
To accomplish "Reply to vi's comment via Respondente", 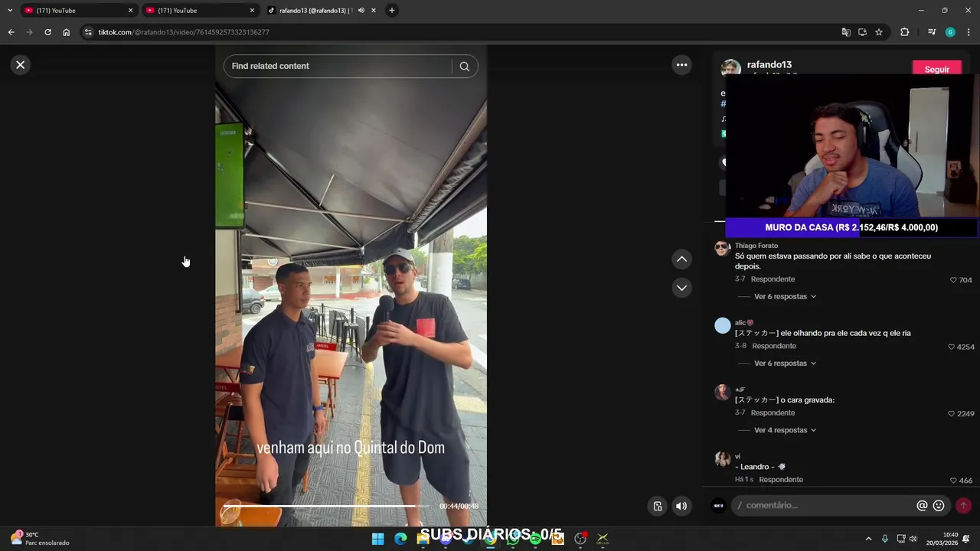I will (x=781, y=480).
